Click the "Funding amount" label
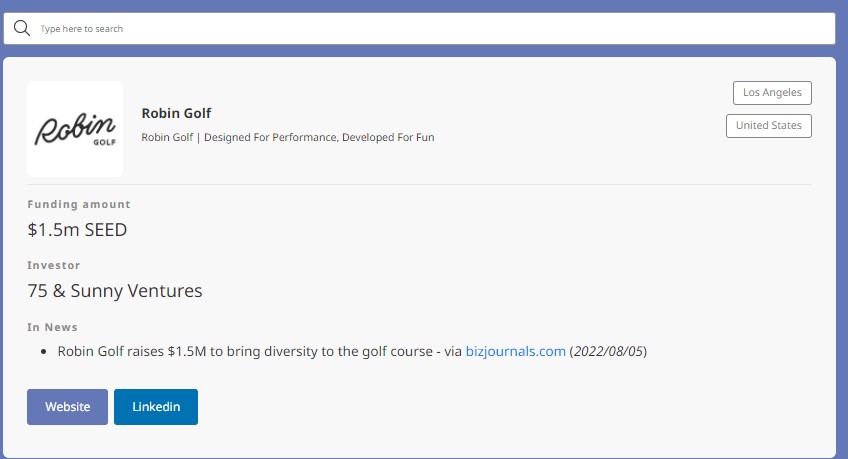The image size is (848, 459). click(79, 204)
